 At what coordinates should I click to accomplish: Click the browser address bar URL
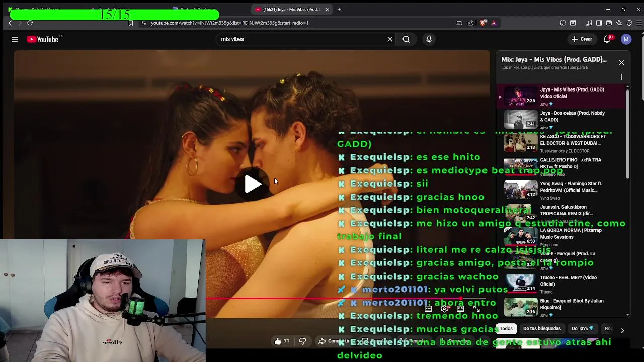(x=229, y=23)
